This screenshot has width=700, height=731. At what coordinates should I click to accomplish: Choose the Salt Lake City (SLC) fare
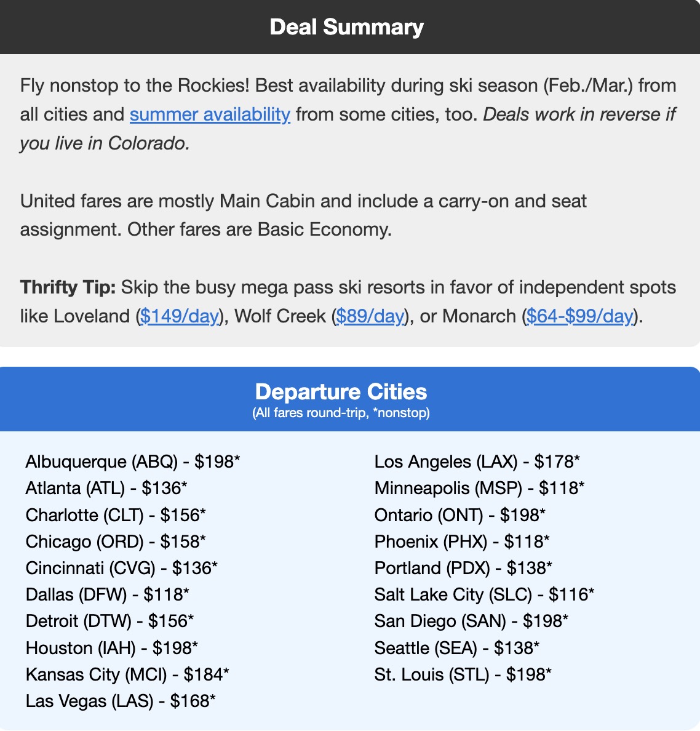point(485,594)
